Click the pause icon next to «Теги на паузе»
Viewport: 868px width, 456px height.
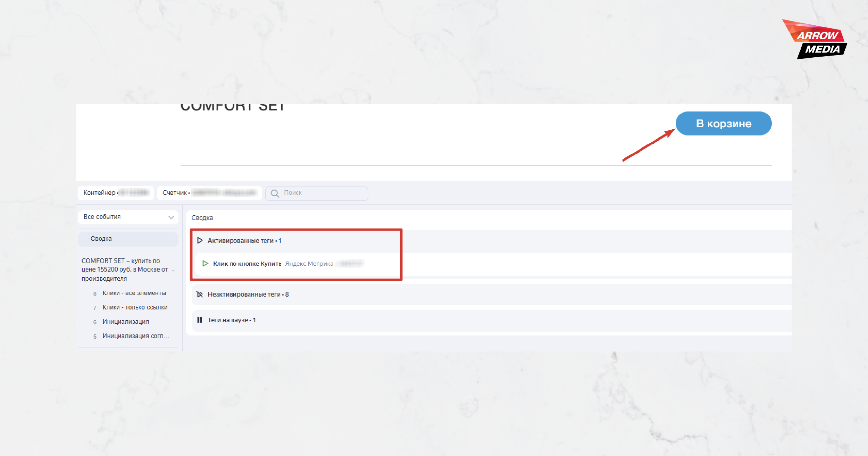point(199,320)
